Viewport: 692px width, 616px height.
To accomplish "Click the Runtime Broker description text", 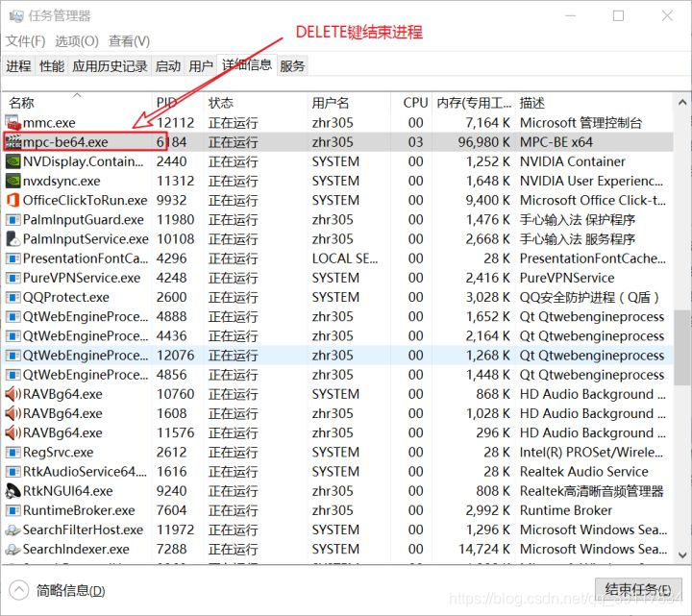I will [566, 510].
